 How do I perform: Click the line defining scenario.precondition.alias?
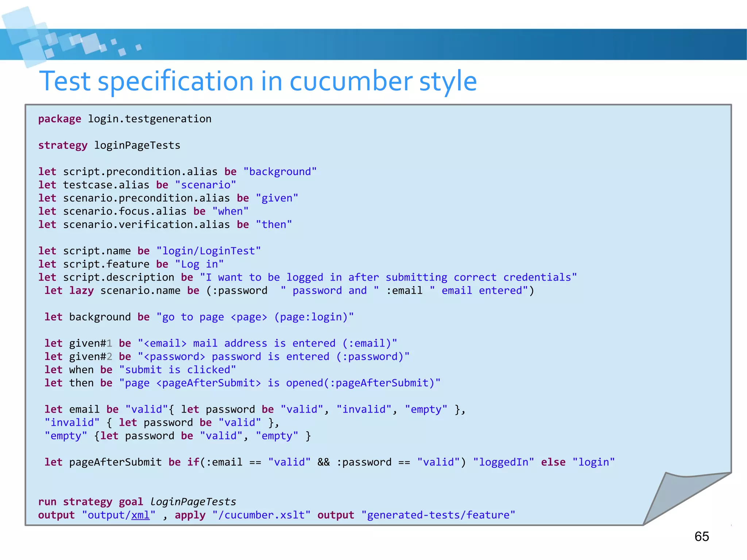coord(168,198)
